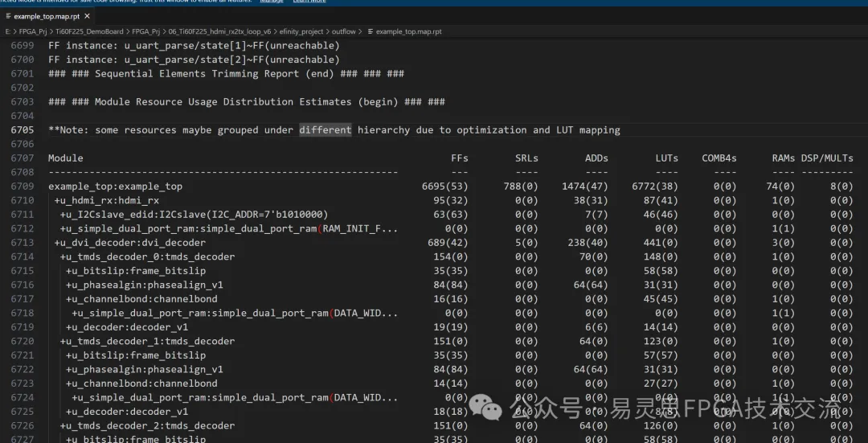Expand the Ti60F225_DemoBoard breadcrumb folder
Viewport: 868px width, 443px height.
click(x=89, y=31)
